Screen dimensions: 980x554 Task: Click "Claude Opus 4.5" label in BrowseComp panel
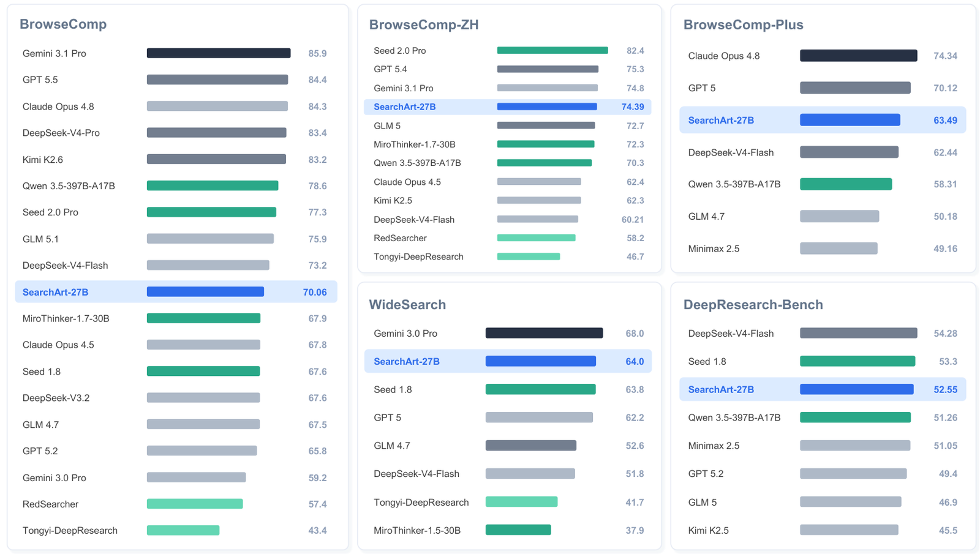click(x=58, y=345)
